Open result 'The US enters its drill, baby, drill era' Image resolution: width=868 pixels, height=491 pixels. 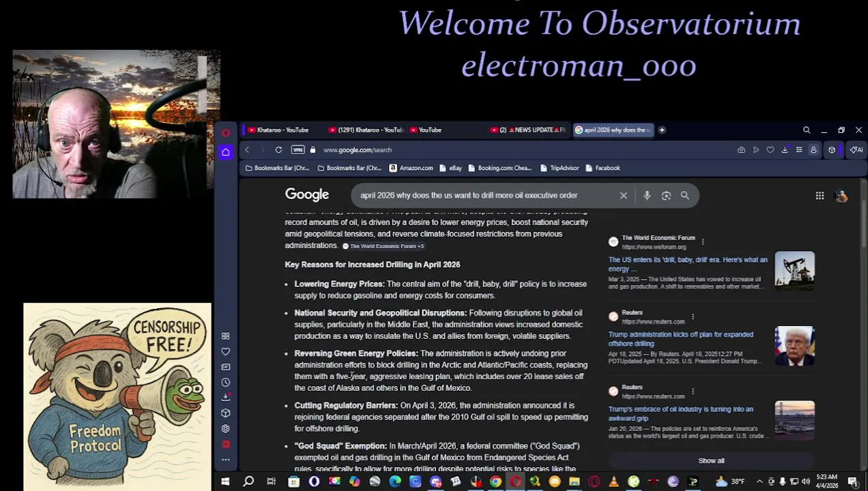pyautogui.click(x=688, y=264)
